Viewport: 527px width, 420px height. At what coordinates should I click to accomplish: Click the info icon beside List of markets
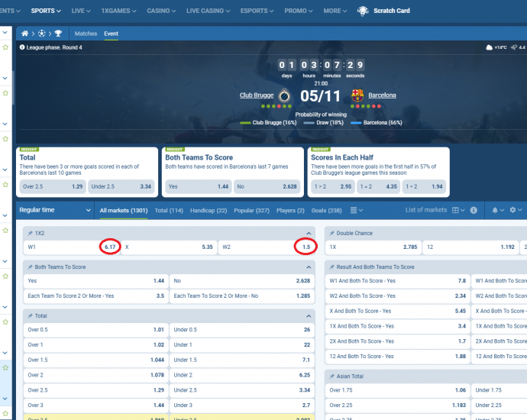474,210
